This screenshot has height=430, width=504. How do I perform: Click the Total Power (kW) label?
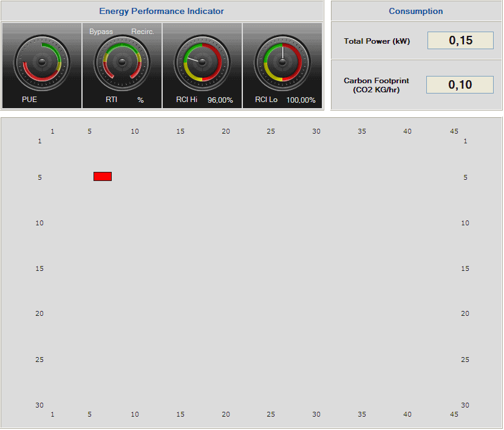(376, 41)
